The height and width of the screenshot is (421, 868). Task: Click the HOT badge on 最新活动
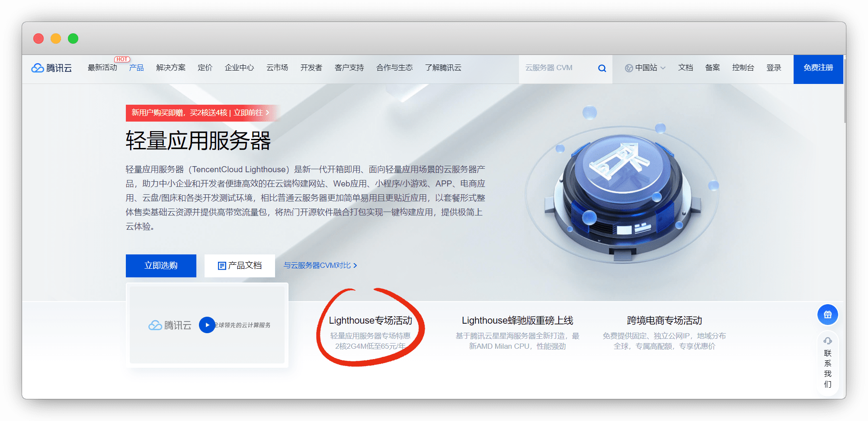coord(122,59)
